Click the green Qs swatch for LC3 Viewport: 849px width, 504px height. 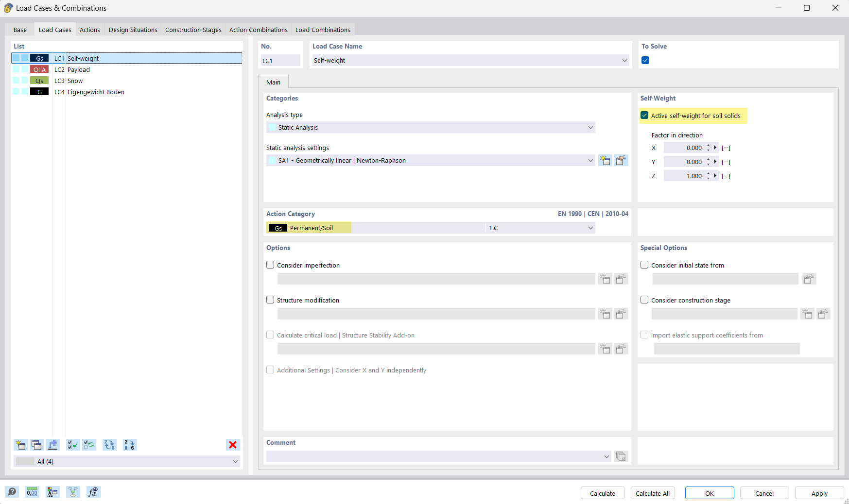pyautogui.click(x=39, y=81)
